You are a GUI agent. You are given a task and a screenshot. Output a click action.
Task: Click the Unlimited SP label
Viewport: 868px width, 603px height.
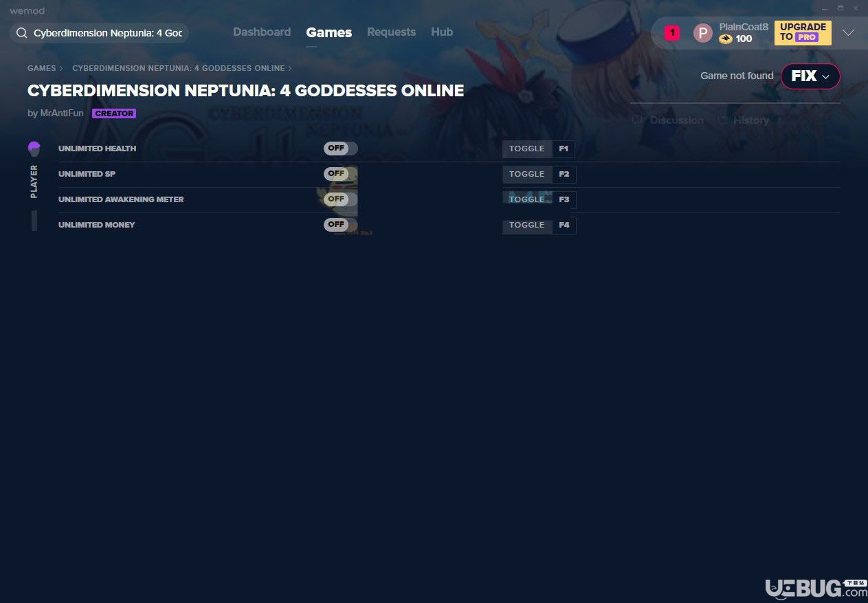(x=87, y=174)
